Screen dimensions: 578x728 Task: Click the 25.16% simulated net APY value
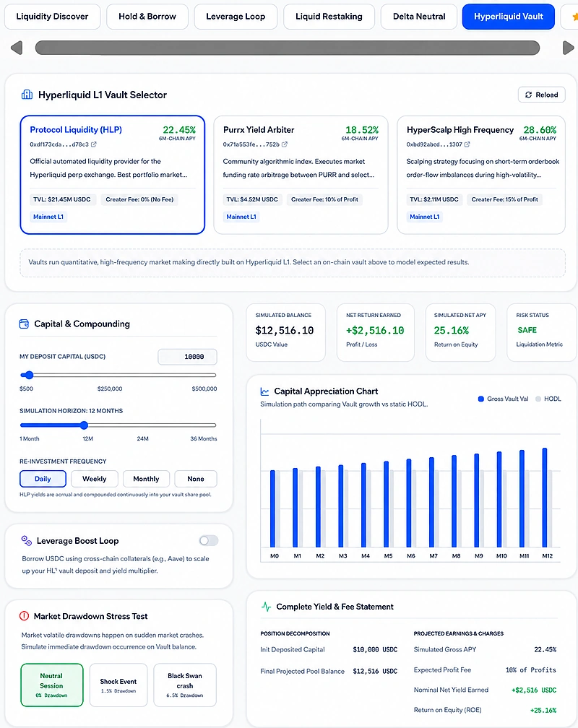coord(451,331)
